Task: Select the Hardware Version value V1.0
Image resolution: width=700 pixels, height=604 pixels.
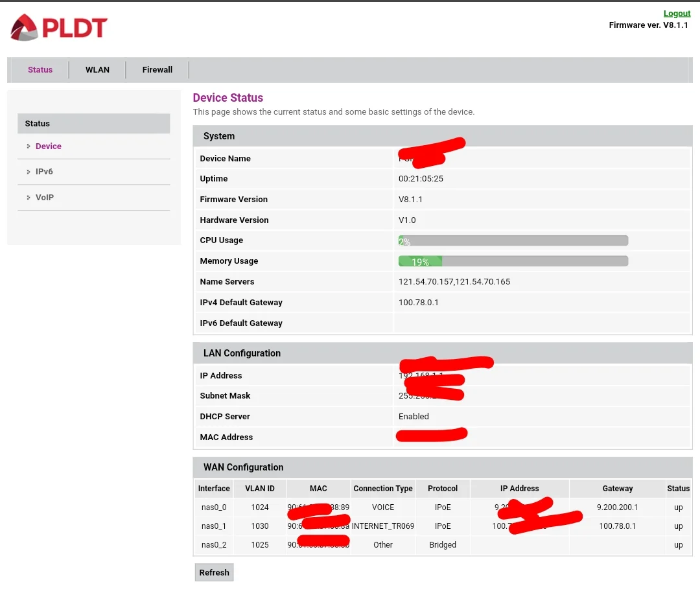Action: tap(406, 220)
